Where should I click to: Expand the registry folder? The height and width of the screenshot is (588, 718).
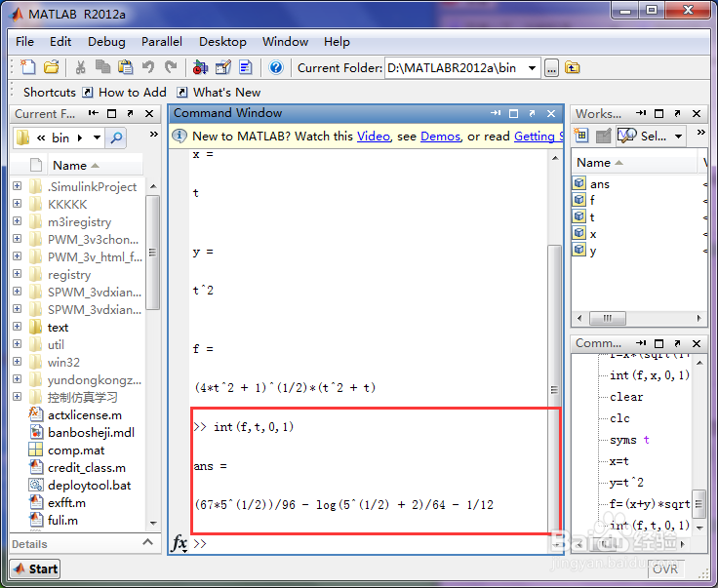pos(17,274)
